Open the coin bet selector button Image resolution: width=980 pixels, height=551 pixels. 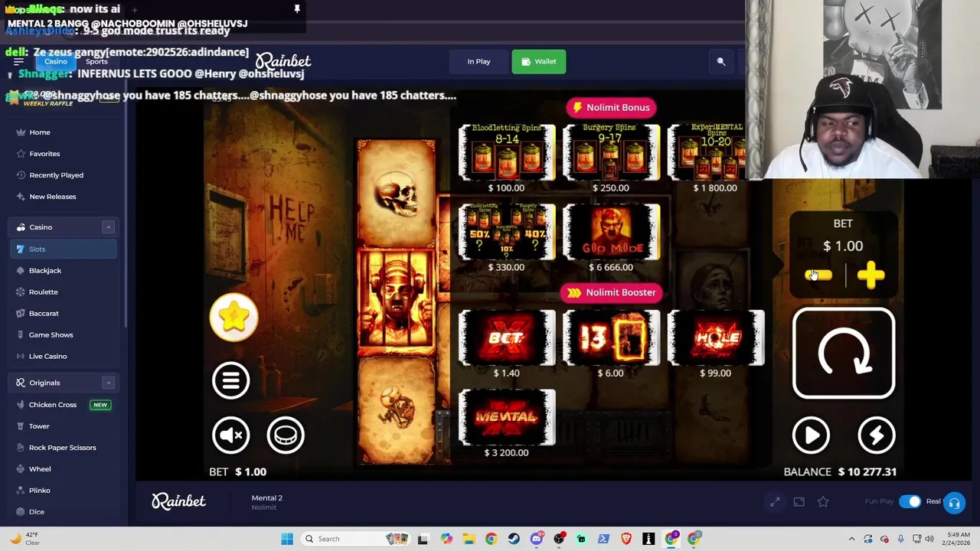[x=286, y=435]
